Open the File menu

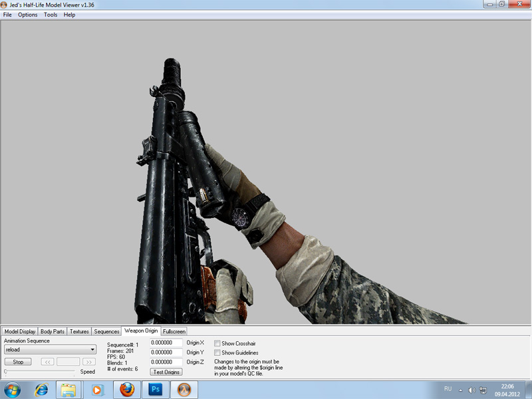point(7,15)
